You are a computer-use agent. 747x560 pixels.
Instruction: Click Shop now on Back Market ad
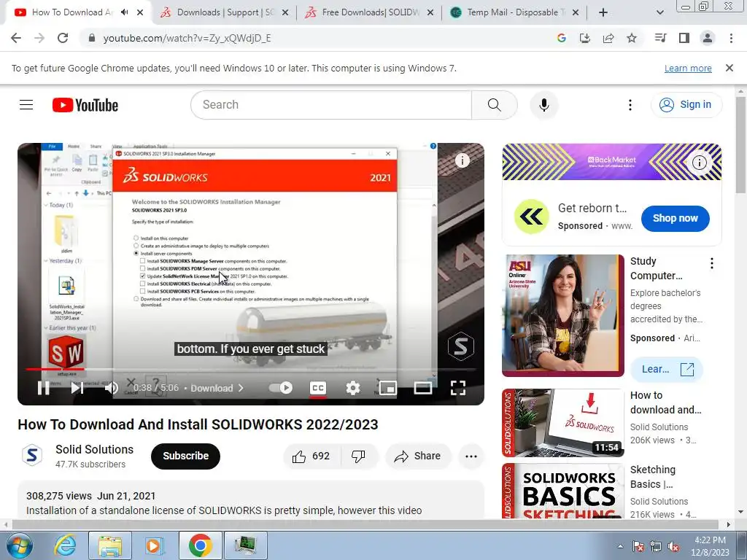(675, 218)
